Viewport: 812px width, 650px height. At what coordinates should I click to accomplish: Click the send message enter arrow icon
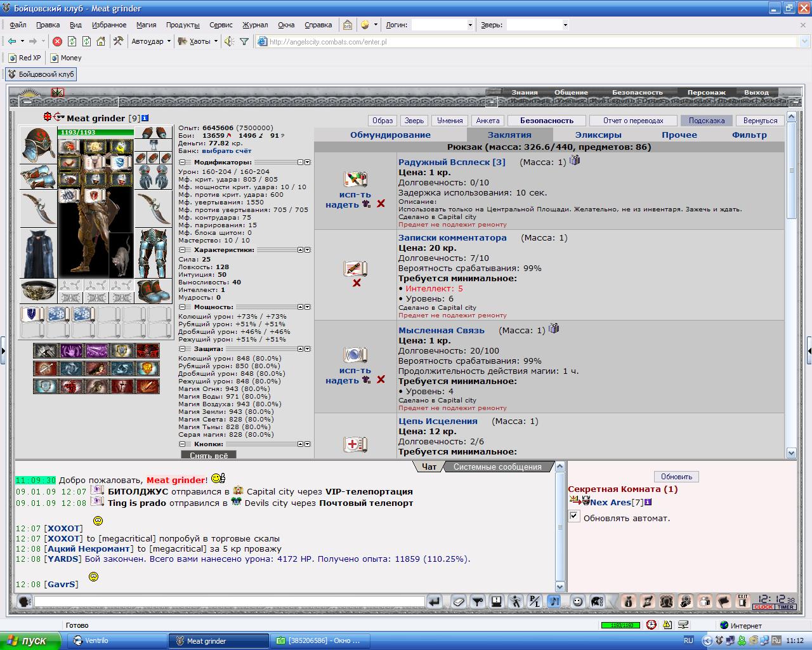(434, 601)
